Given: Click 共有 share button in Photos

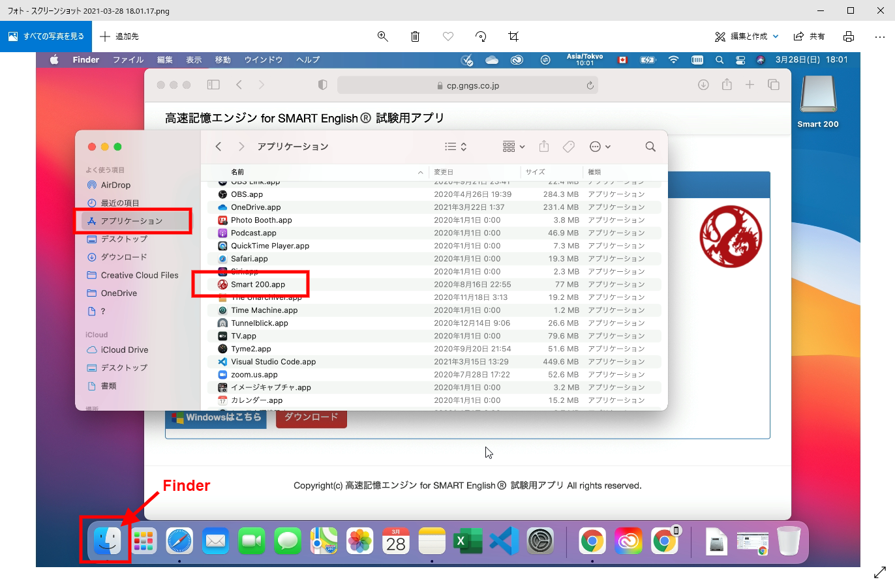Looking at the screenshot, I should coord(810,37).
